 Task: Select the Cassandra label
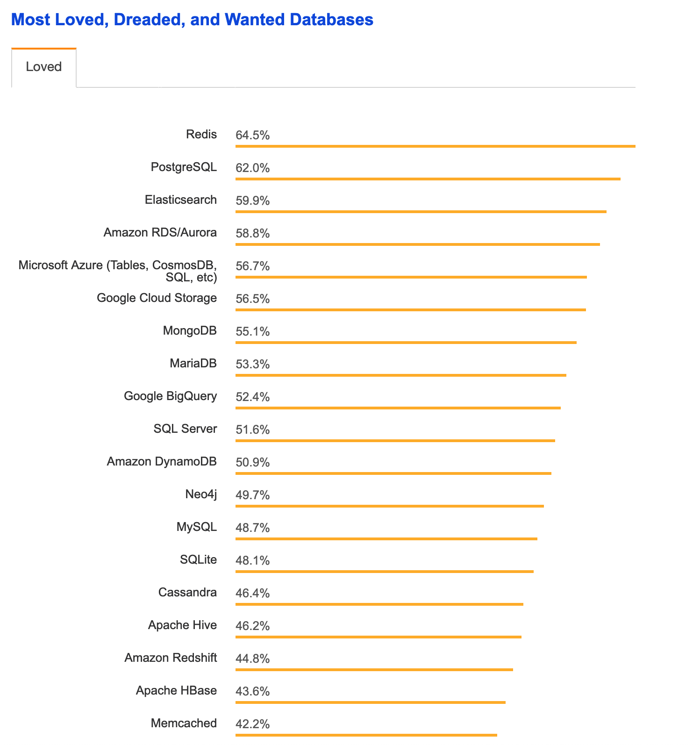click(187, 593)
